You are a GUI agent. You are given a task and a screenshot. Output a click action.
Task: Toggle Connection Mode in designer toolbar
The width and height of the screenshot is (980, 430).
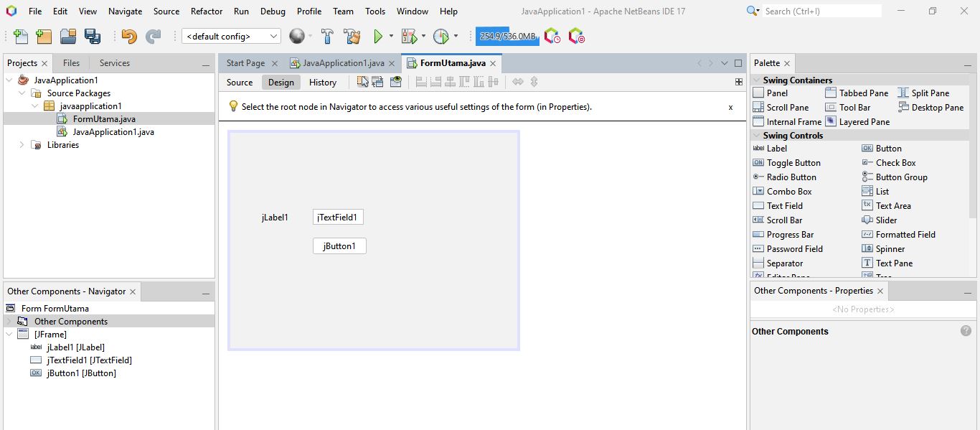point(377,82)
